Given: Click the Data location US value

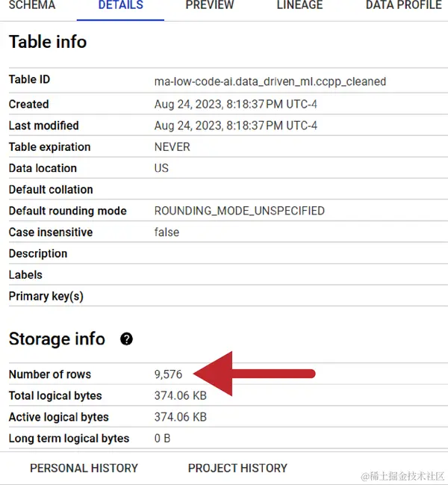Looking at the screenshot, I should click(161, 168).
